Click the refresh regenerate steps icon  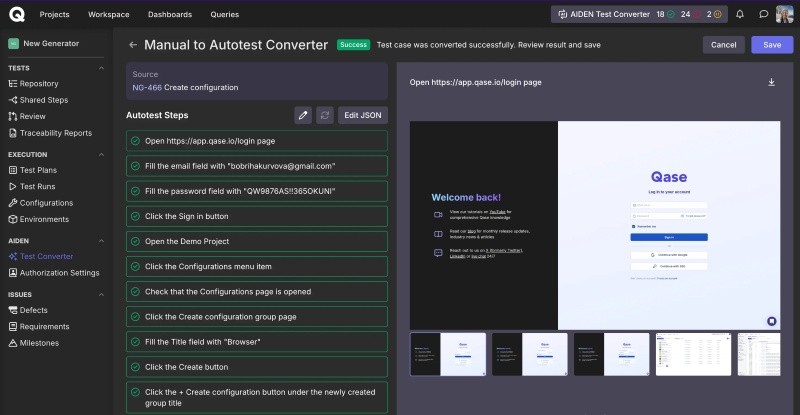coord(325,115)
